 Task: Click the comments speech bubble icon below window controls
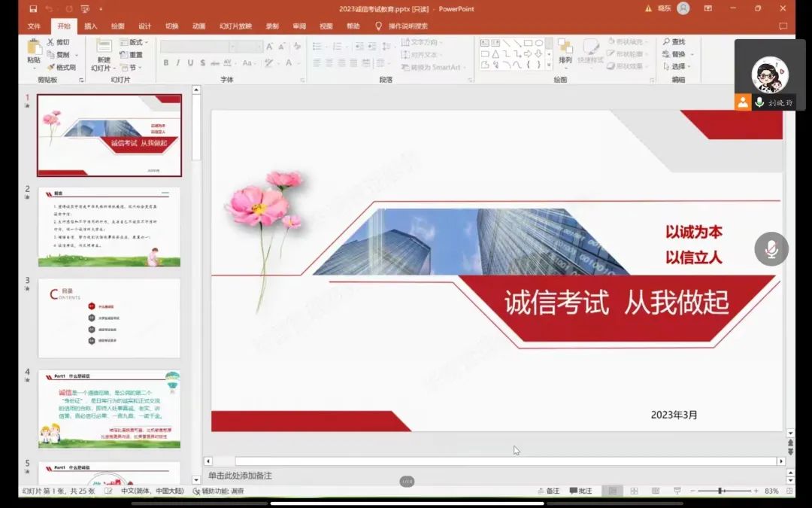(783, 26)
